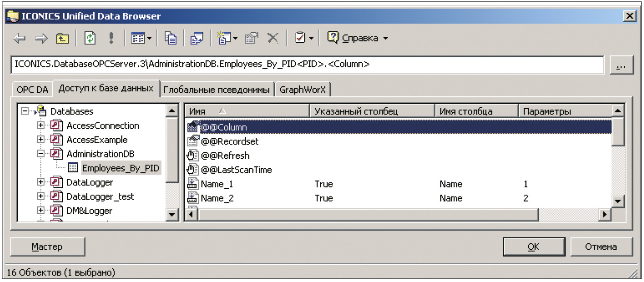
Task: Expand the AccessExample tree node
Action: (x=41, y=140)
